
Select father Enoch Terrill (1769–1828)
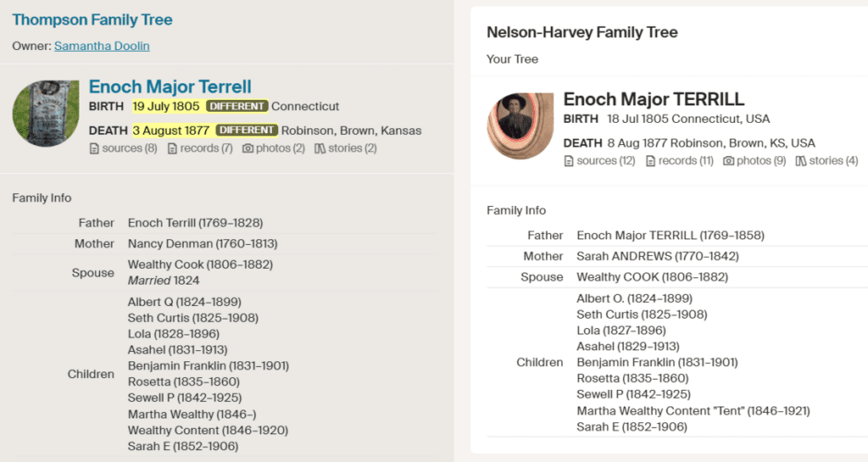[195, 223]
